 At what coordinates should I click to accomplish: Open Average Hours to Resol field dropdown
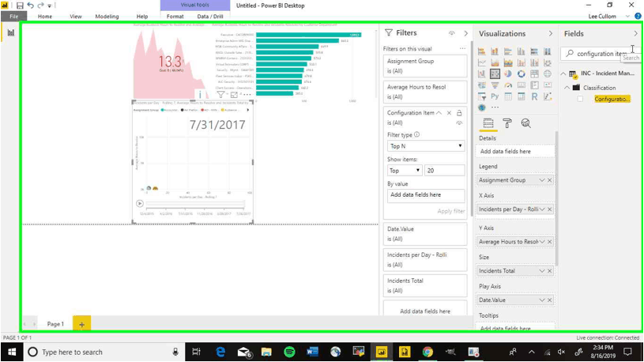pyautogui.click(x=542, y=242)
